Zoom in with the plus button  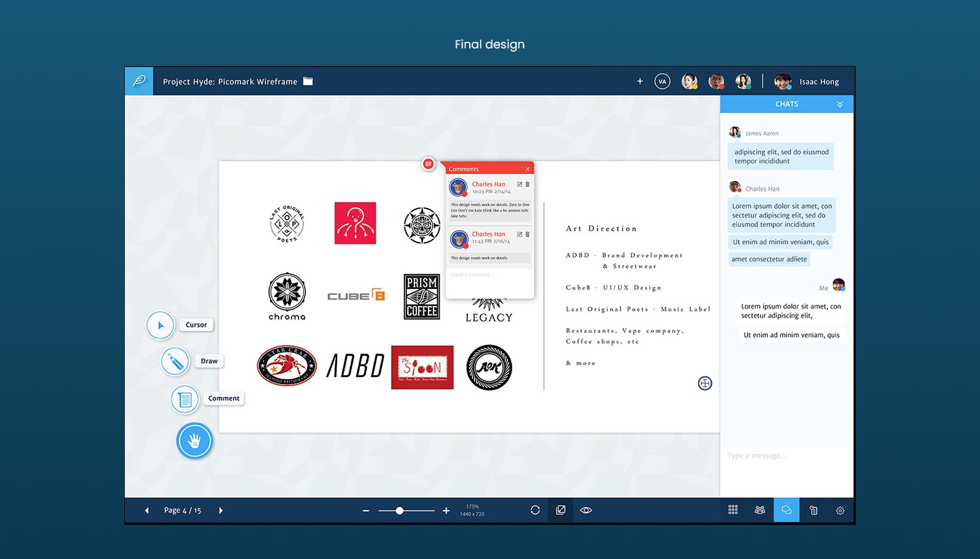pyautogui.click(x=446, y=511)
